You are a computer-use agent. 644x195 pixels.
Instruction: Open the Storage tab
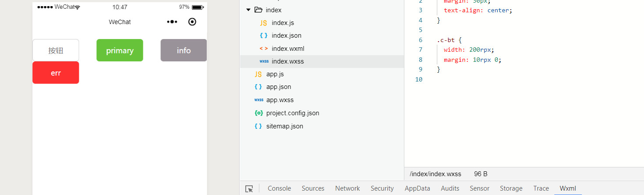[x=511, y=188]
